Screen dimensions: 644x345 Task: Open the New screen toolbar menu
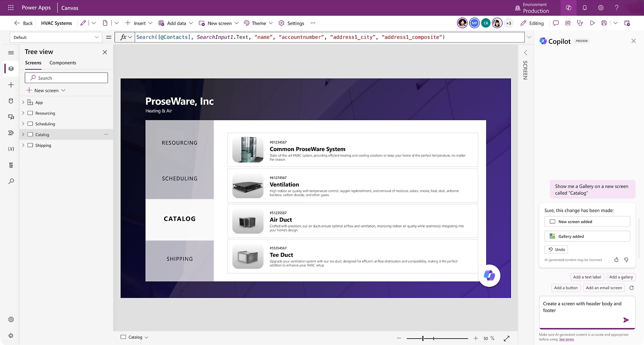coord(219,23)
